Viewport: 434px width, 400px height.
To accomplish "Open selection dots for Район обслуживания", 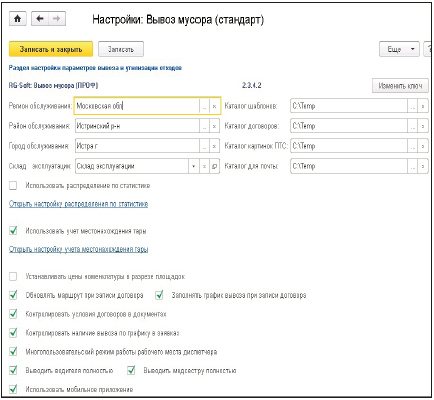I will click(x=204, y=126).
